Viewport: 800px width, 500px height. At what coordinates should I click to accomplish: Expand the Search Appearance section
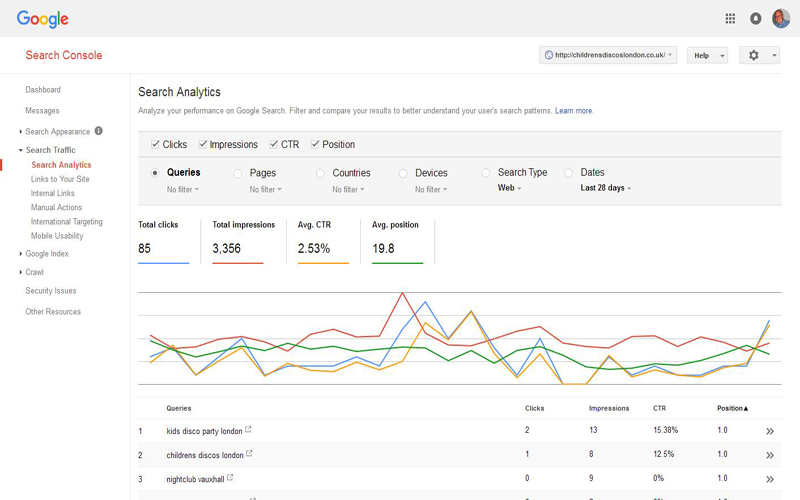pyautogui.click(x=20, y=132)
